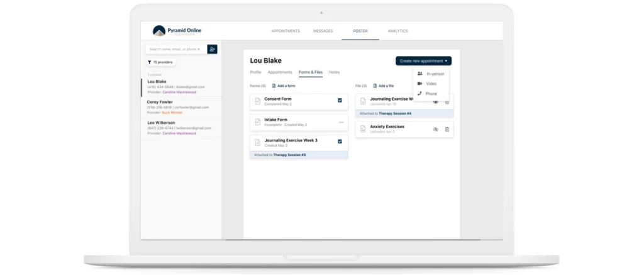This screenshot has height=275, width=644.
Task: Choose Video appointment from the dropdown
Action: tap(431, 84)
